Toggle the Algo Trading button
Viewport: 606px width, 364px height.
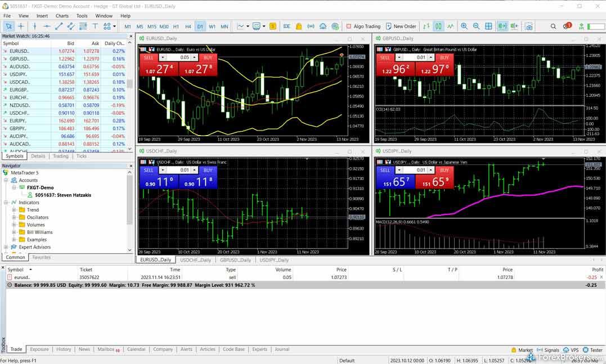coord(363,26)
